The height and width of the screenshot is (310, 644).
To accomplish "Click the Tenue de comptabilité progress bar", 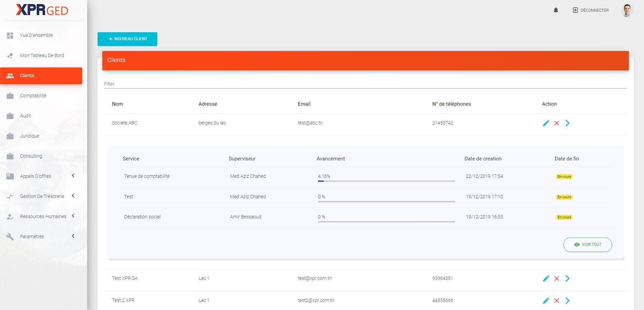I will point(386,181).
